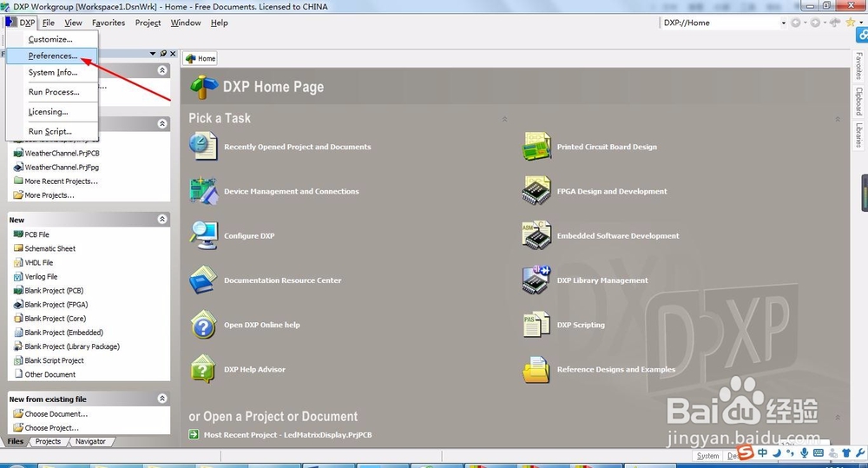The width and height of the screenshot is (868, 468).
Task: Click the System button in status bar
Action: coord(707,456)
